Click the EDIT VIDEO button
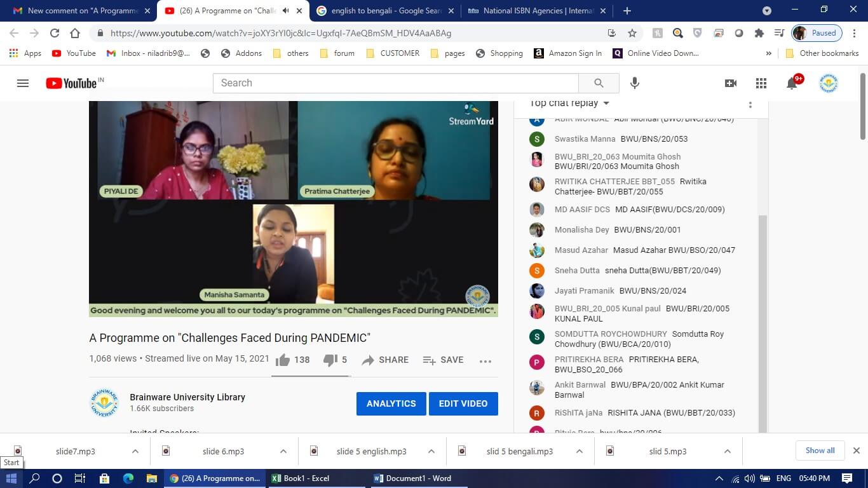Screen dimensions: 868x488 tap(463, 403)
